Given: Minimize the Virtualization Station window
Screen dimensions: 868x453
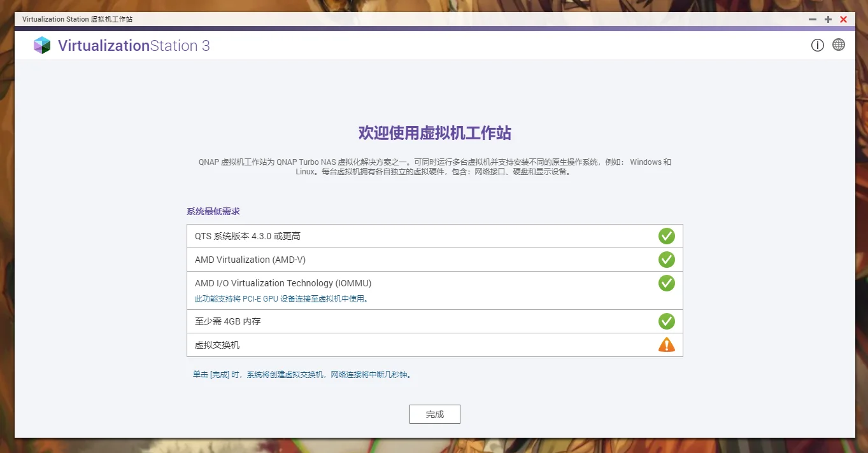Looking at the screenshot, I should (x=813, y=20).
